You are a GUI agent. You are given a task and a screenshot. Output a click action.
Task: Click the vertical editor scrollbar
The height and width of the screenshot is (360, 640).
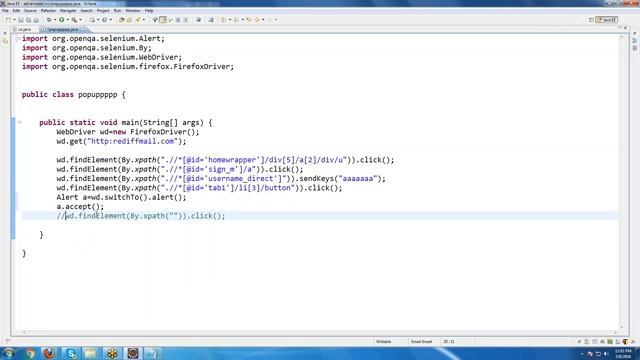click(x=622, y=183)
